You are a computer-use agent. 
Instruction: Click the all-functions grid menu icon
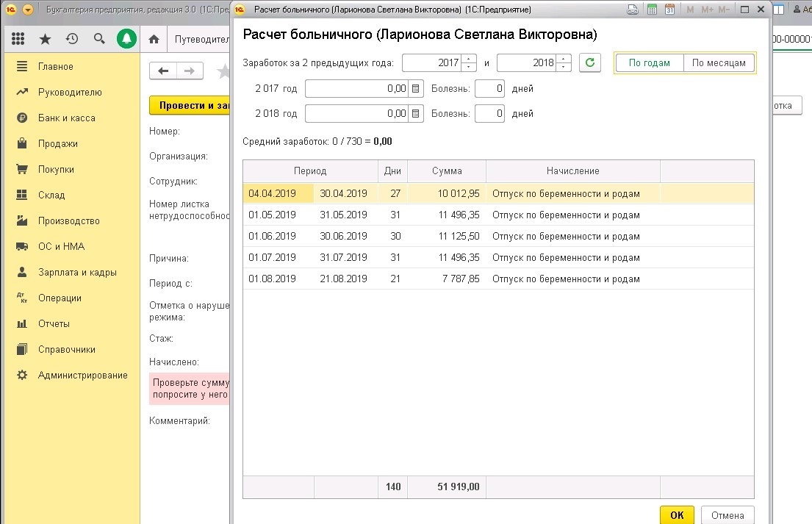click(17, 38)
